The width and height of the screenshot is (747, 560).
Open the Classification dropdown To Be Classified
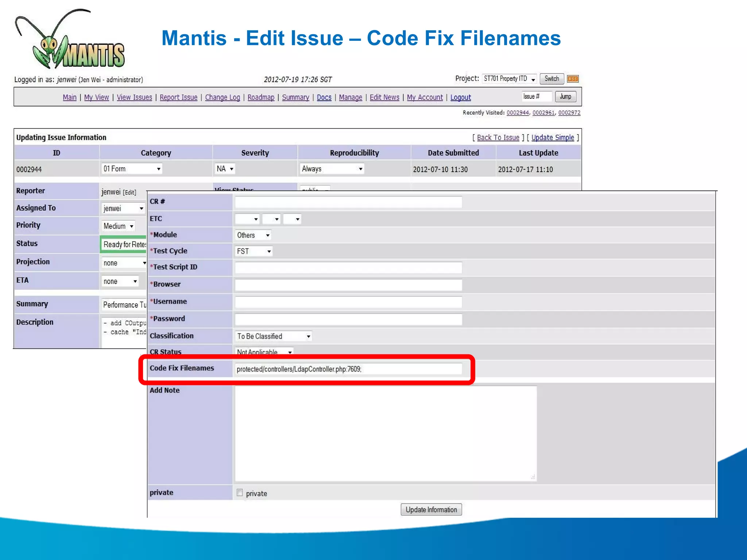[274, 336]
